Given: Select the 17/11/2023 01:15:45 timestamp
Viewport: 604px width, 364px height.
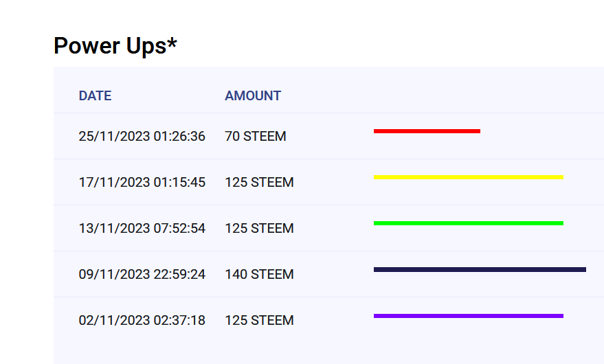Looking at the screenshot, I should click(142, 183).
